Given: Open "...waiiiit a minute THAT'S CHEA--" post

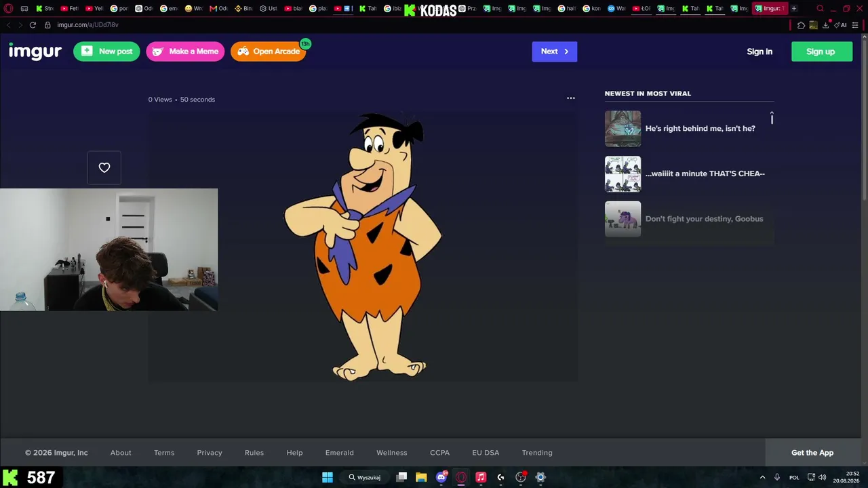Looking at the screenshot, I should [x=705, y=174].
